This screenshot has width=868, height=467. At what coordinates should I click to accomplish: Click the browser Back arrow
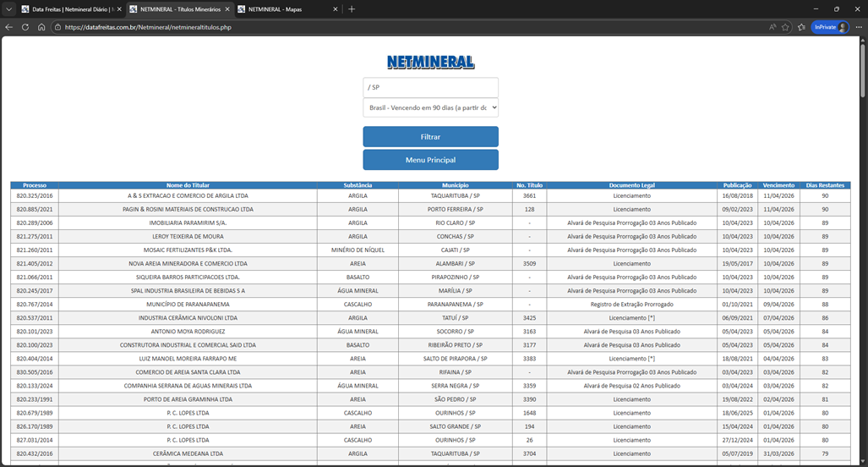pos(8,26)
